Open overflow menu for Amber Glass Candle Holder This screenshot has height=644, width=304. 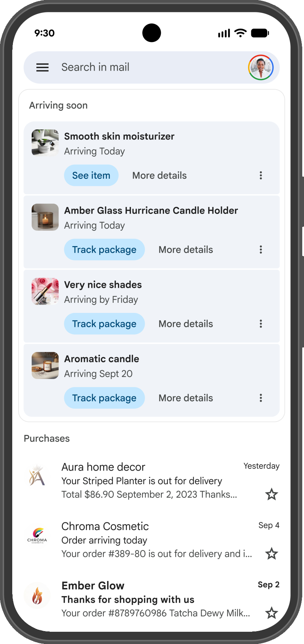coord(261,250)
